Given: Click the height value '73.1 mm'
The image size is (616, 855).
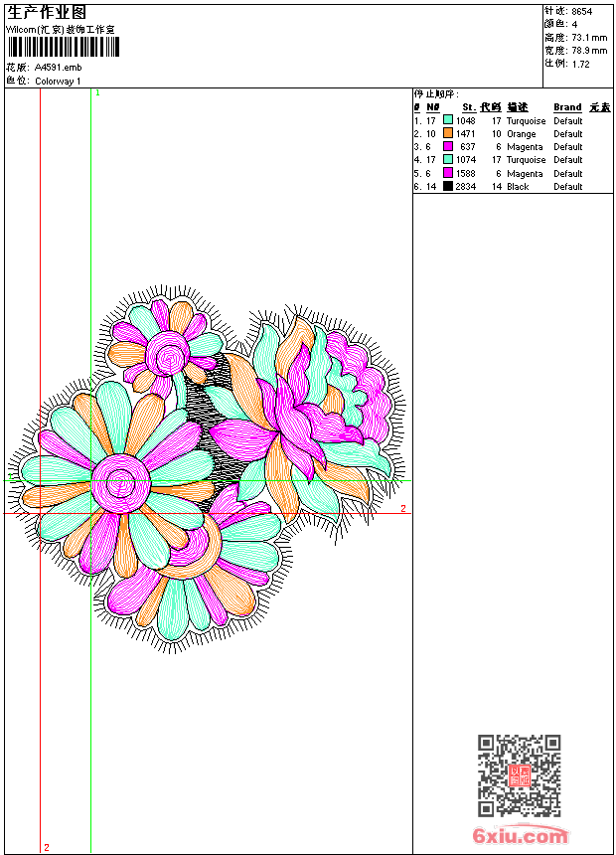Looking at the screenshot, I should 589,38.
